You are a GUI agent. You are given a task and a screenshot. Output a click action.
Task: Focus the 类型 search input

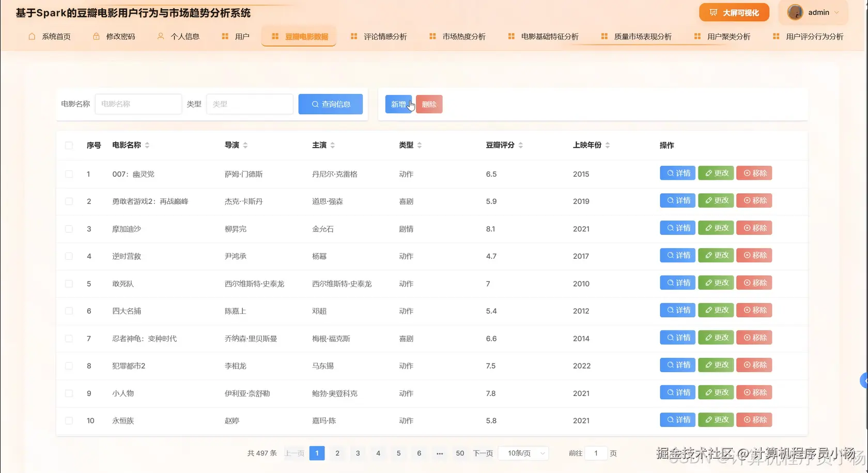point(250,104)
